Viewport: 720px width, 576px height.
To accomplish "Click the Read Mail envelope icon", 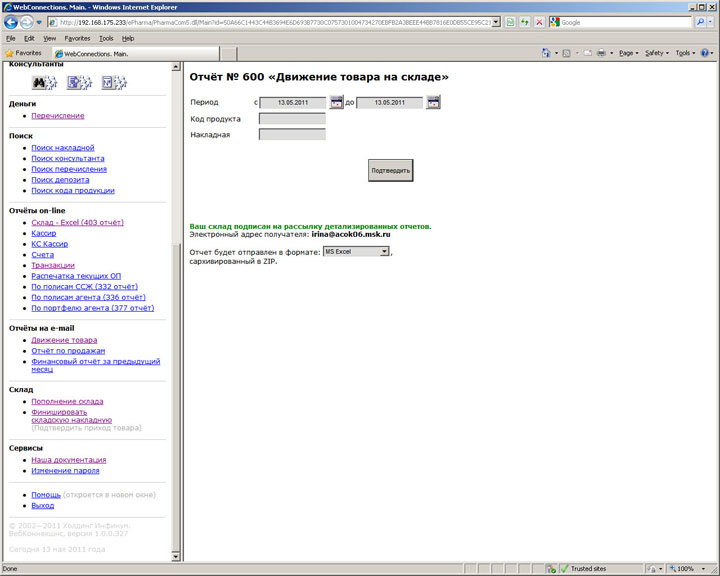I will (x=587, y=53).
